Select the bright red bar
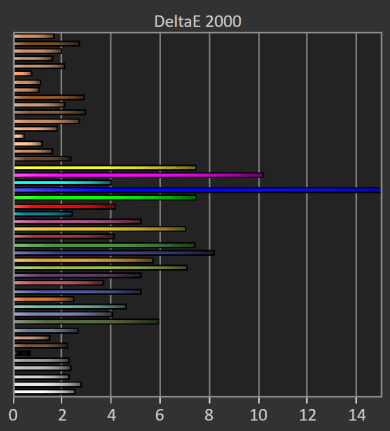390x431 pixels. tap(65, 207)
